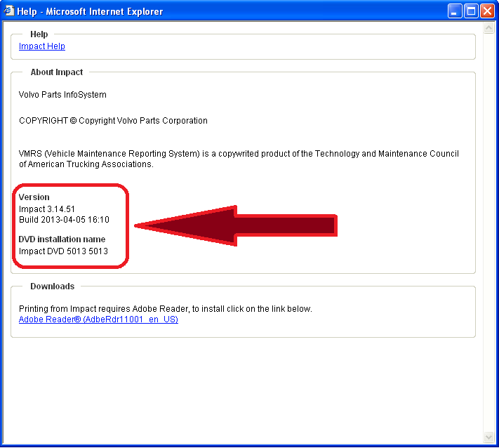This screenshot has width=499, height=448.
Task: Click the 'Downloads' group label
Action: (53, 286)
